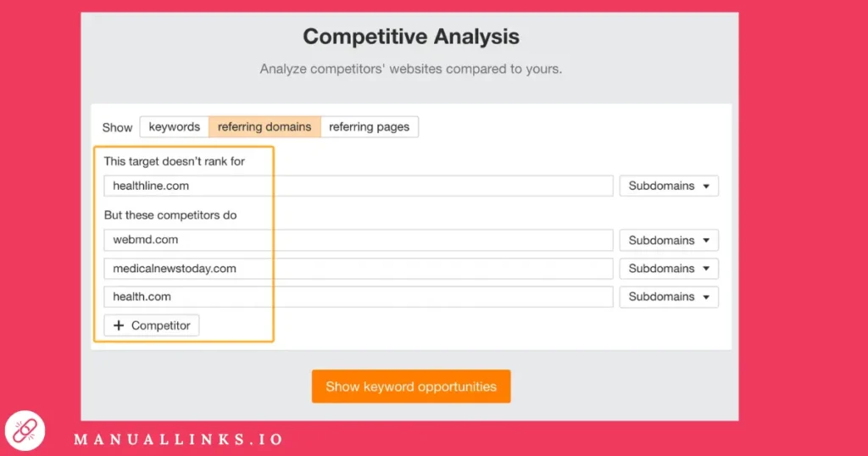The image size is (868, 456).
Task: Click the ManualLinks chain logo icon
Action: (x=25, y=431)
